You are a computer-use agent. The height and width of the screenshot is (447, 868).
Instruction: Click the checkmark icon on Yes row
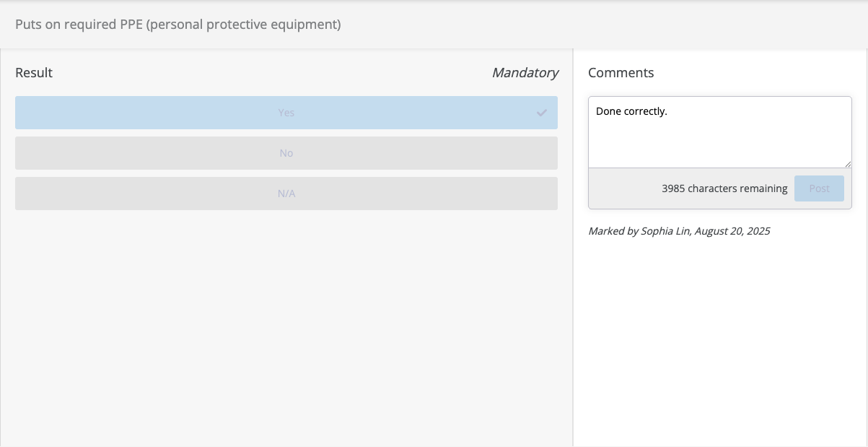tap(542, 113)
